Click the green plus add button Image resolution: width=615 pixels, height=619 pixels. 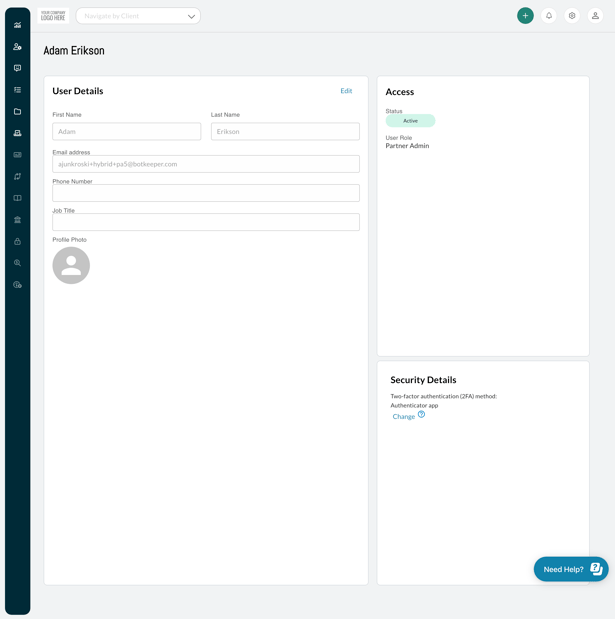pos(525,16)
